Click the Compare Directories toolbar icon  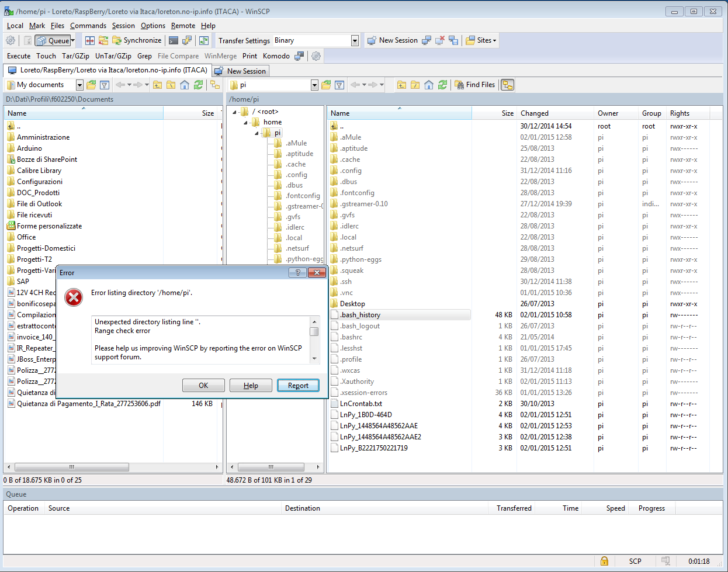(x=90, y=40)
